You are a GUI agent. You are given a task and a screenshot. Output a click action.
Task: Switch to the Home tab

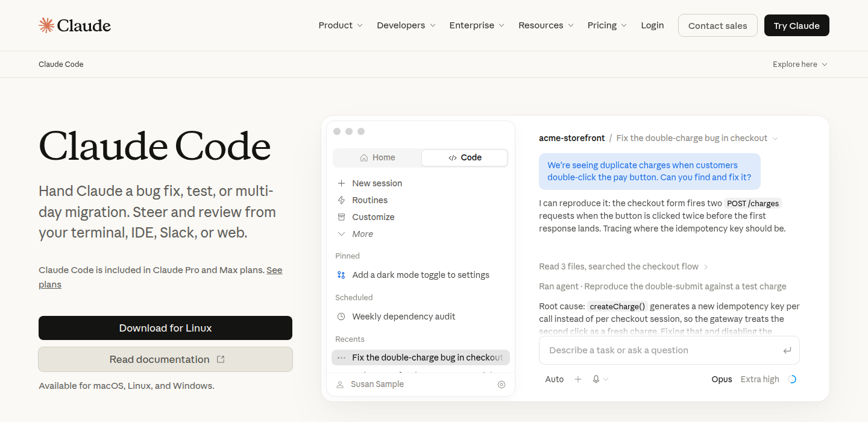[377, 157]
